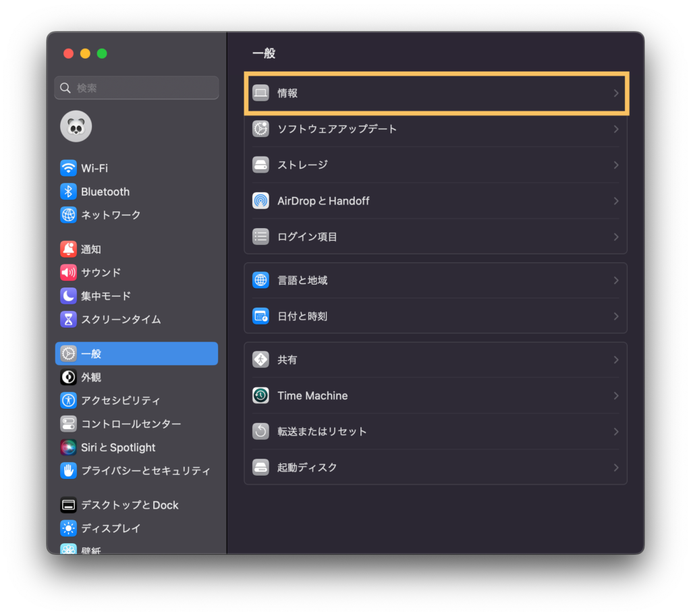The image size is (691, 616).
Task: Click the ディスプレイ sun icon
Action: tap(68, 528)
